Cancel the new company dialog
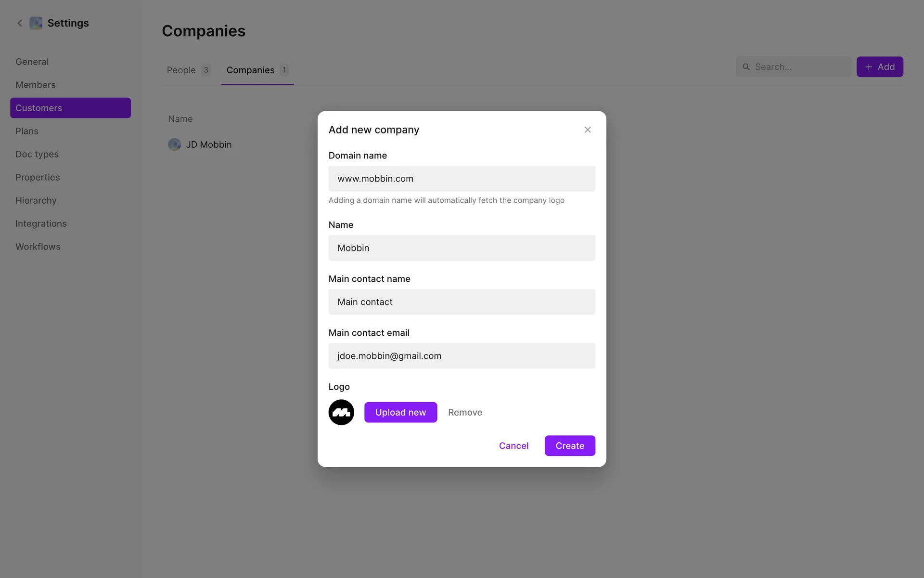 click(x=513, y=446)
